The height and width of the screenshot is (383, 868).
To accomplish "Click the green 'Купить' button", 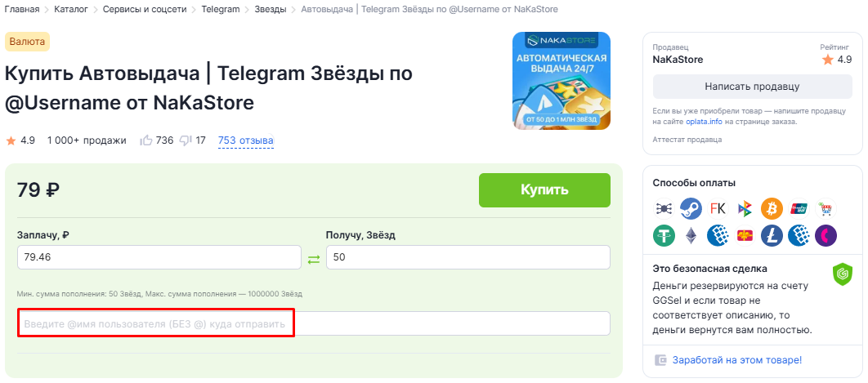I will coord(544,189).
